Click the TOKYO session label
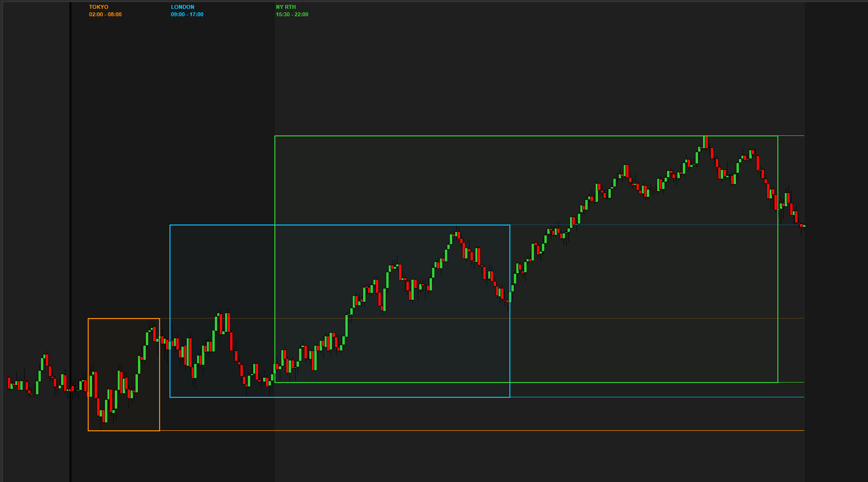The image size is (868, 482). [x=99, y=7]
